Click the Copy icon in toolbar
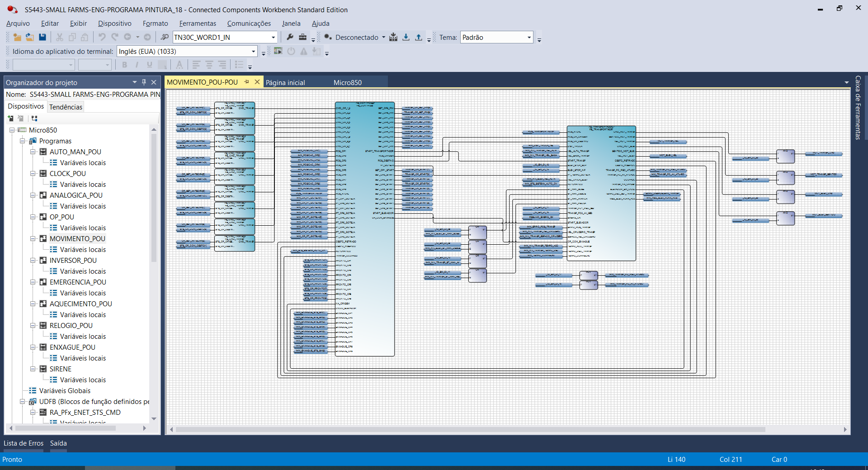The image size is (868, 470). (x=72, y=37)
